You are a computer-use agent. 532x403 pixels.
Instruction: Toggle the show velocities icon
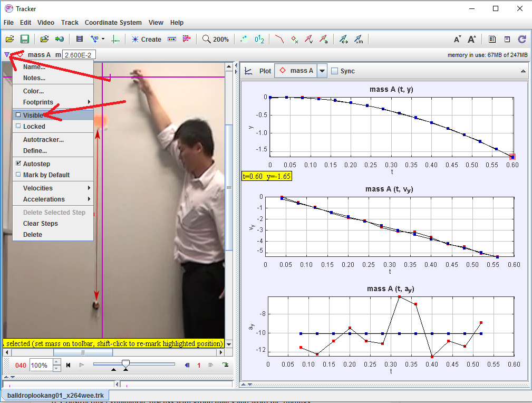[309, 39]
